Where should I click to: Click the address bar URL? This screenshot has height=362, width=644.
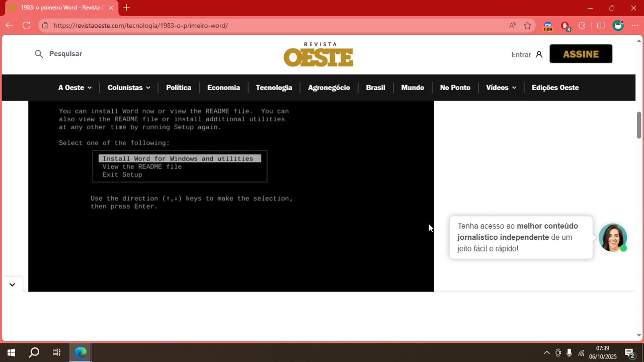coord(141,25)
